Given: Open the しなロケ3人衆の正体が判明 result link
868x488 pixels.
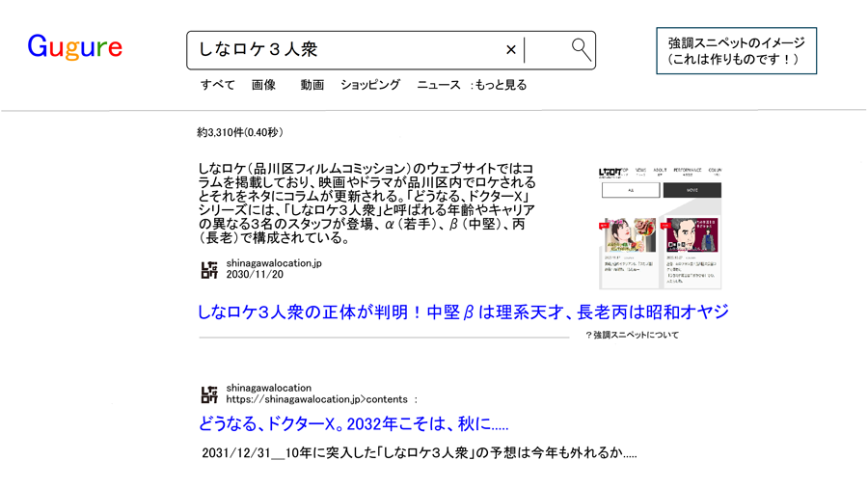Looking at the screenshot, I should point(463,312).
